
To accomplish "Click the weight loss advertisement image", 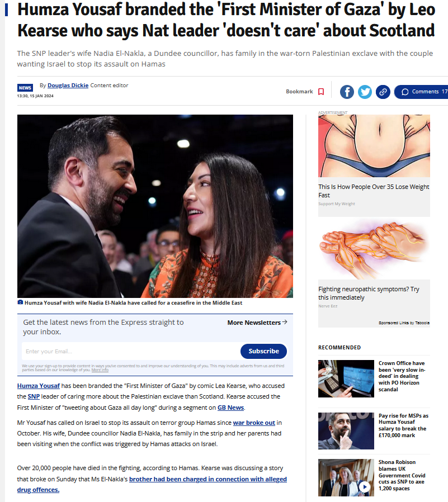I will (374, 146).
